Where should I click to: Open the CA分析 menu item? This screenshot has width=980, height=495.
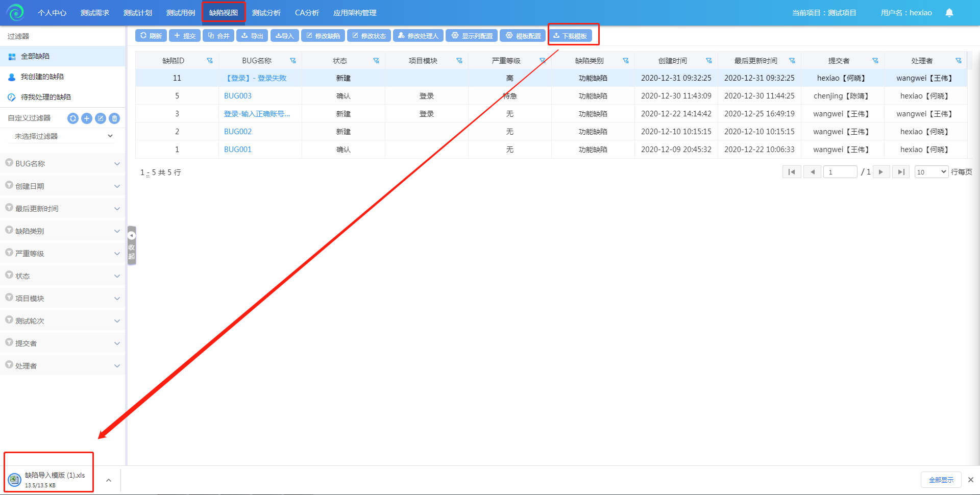pyautogui.click(x=307, y=13)
